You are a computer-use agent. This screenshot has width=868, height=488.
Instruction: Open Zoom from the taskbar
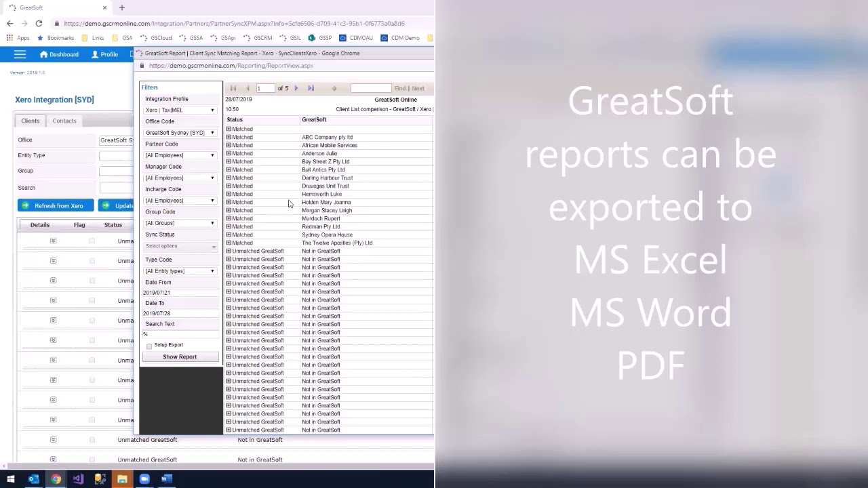(x=144, y=479)
